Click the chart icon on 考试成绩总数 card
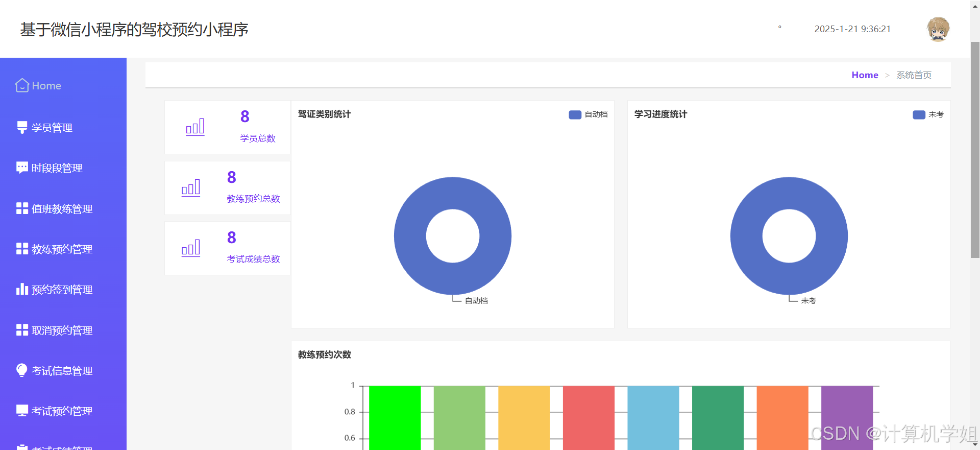 coord(191,248)
